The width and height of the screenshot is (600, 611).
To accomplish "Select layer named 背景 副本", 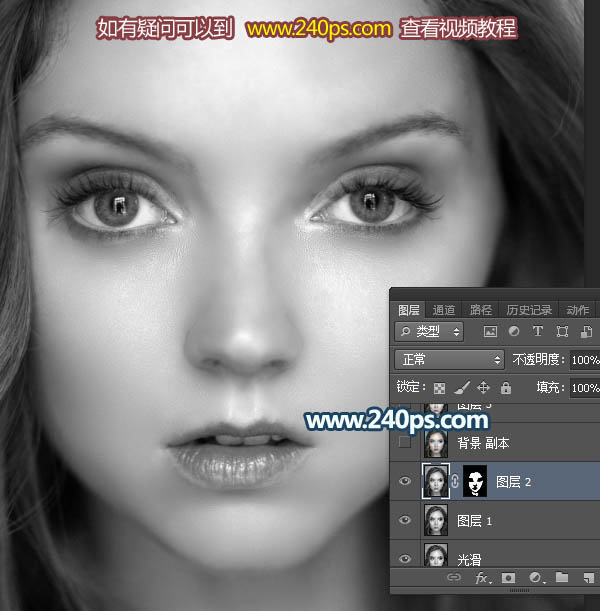I will coord(483,443).
